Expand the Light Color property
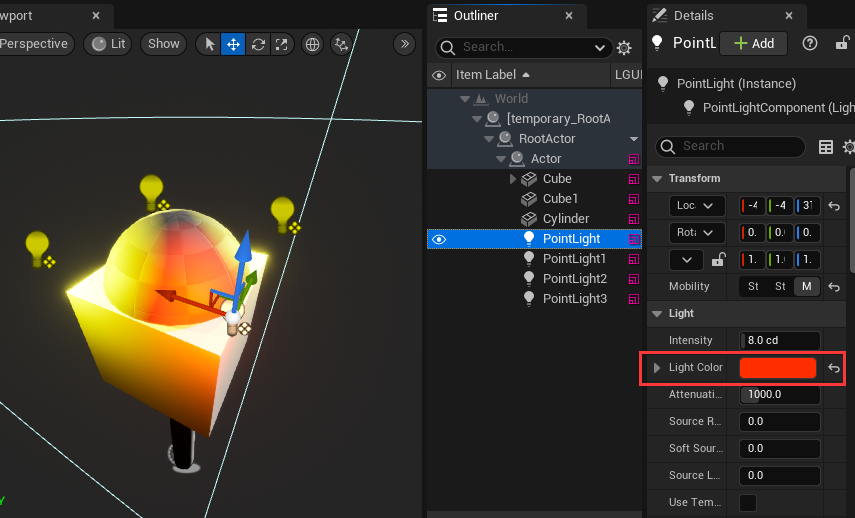 657,368
